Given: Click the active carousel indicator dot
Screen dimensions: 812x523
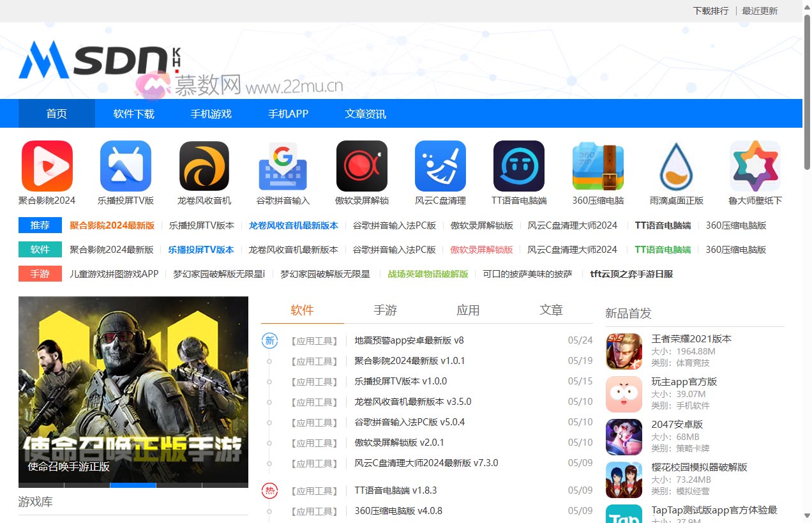Looking at the screenshot, I should tap(133, 485).
